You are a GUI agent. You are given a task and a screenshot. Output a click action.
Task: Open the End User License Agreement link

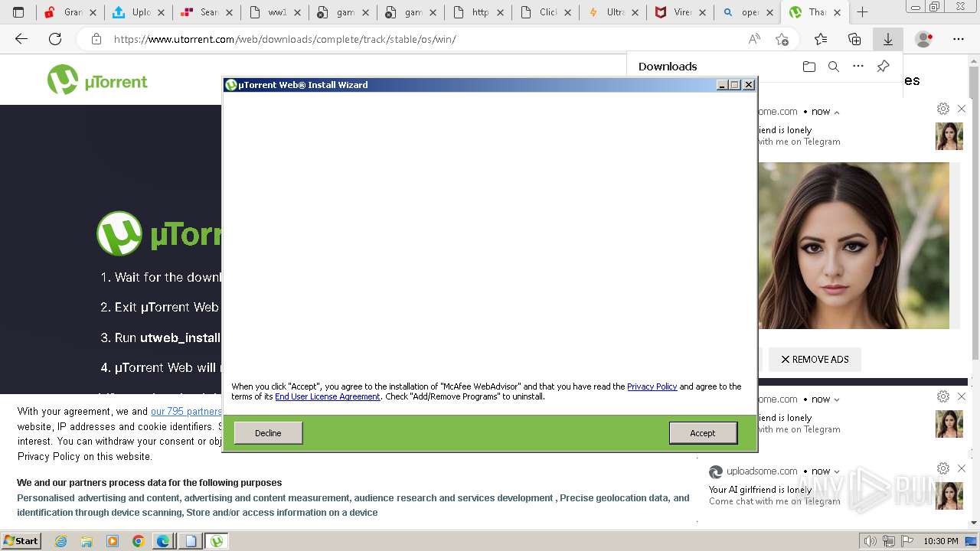click(328, 396)
